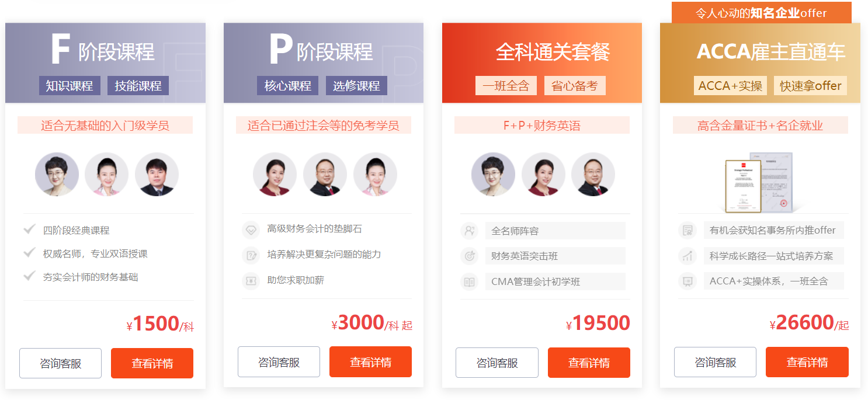Click the people icon beside 全名师阵容
The width and height of the screenshot is (868, 400).
[x=469, y=231]
